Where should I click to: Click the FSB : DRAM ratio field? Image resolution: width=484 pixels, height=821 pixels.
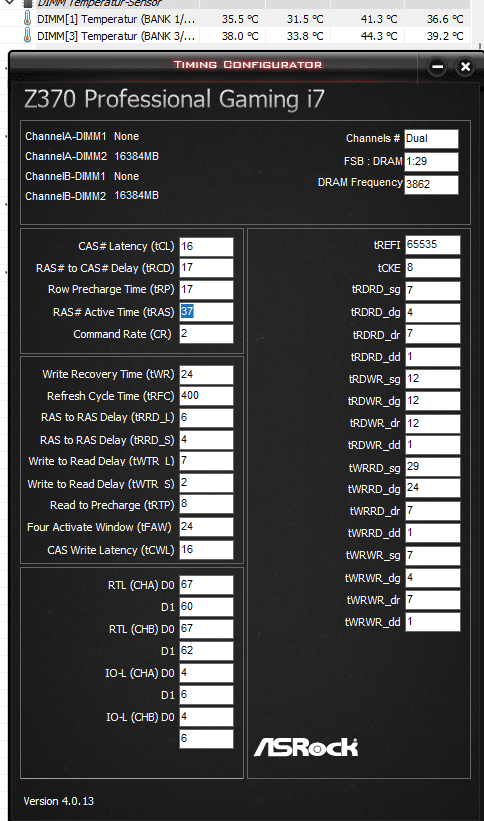[432, 162]
